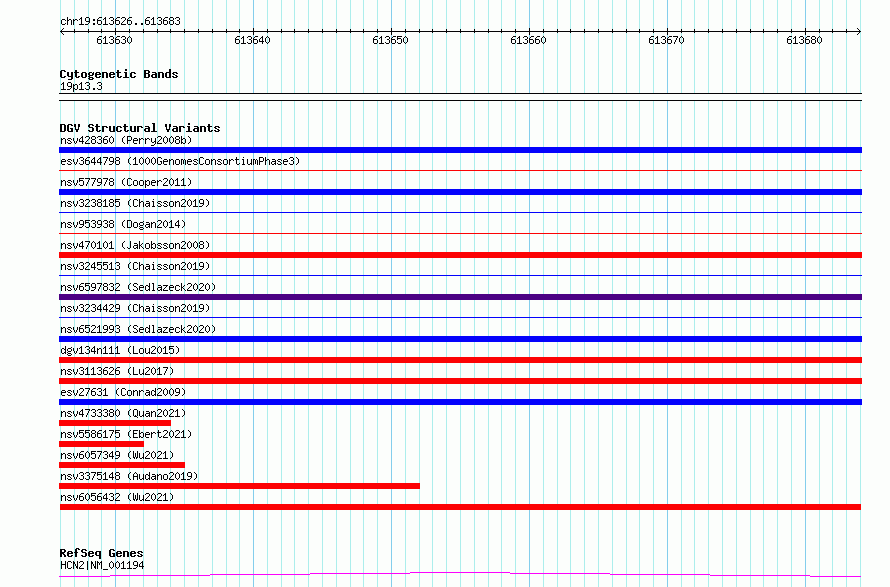This screenshot has height=587, width=890.
Task: Select the blue bar under nsv577978
Action: coord(460,192)
